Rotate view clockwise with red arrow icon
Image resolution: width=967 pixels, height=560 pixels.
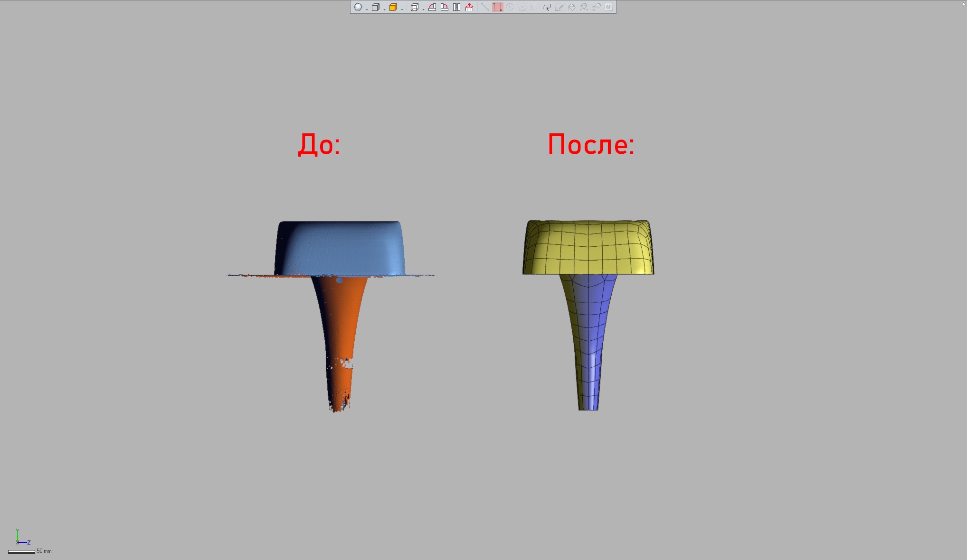(x=445, y=7)
